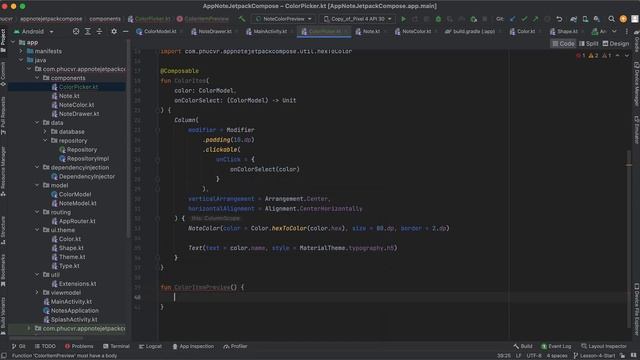Open the Event Log
The width and height of the screenshot is (640, 360).
[x=556, y=346]
